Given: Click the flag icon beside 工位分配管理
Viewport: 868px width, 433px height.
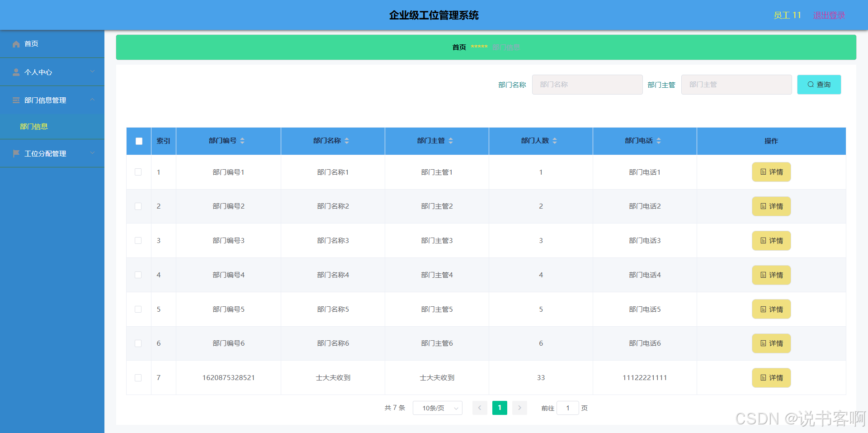Looking at the screenshot, I should click(16, 153).
